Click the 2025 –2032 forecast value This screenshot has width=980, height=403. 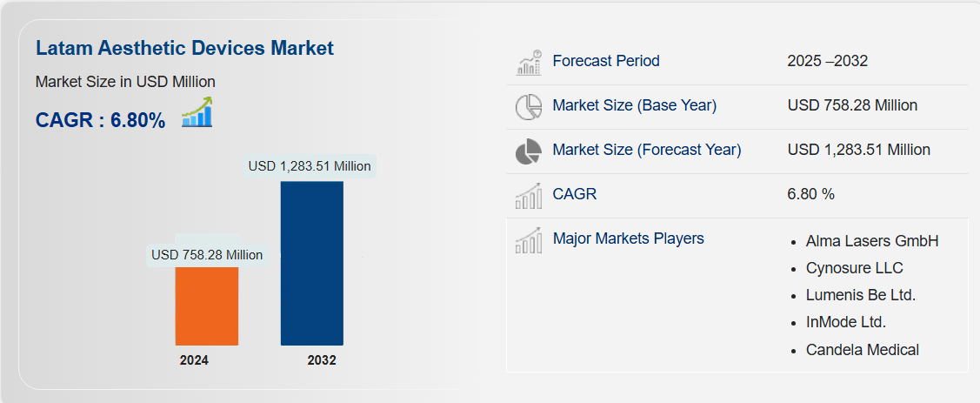827,61
